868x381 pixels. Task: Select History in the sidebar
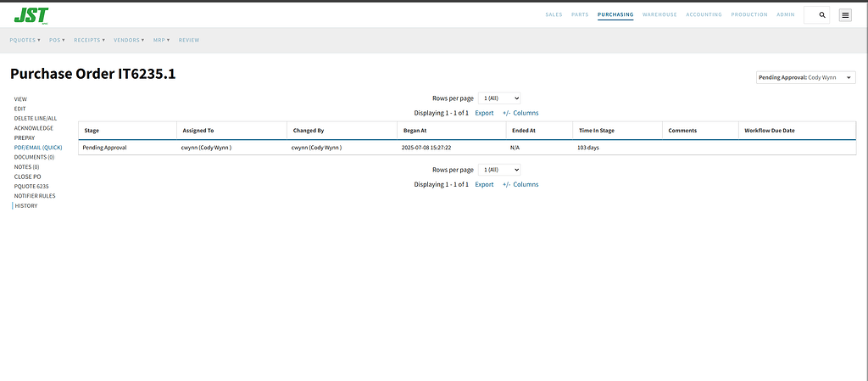pos(26,206)
